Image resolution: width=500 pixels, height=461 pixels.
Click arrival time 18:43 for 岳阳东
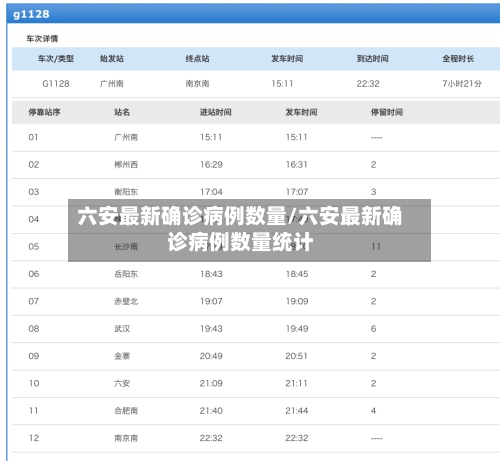211,274
